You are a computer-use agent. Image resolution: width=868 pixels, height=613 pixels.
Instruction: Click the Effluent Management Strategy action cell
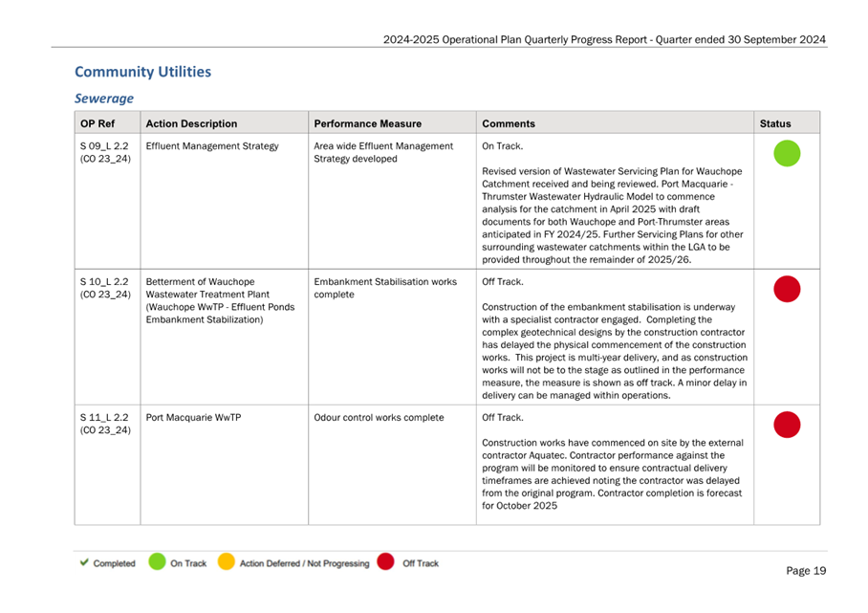click(x=225, y=201)
